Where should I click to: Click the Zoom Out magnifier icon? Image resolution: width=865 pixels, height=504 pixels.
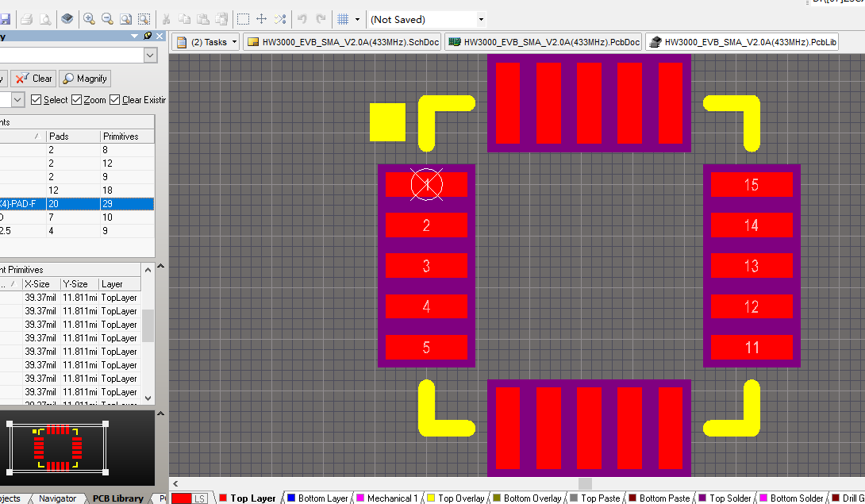108,19
